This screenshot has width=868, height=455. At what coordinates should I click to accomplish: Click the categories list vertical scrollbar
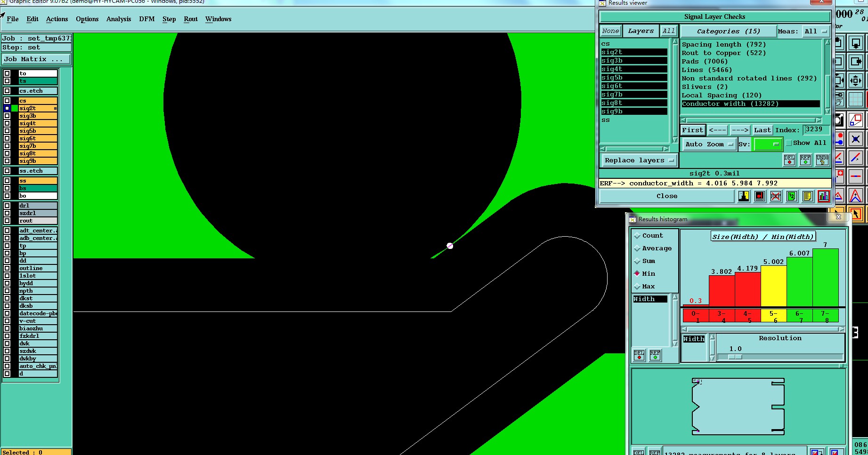point(827,77)
